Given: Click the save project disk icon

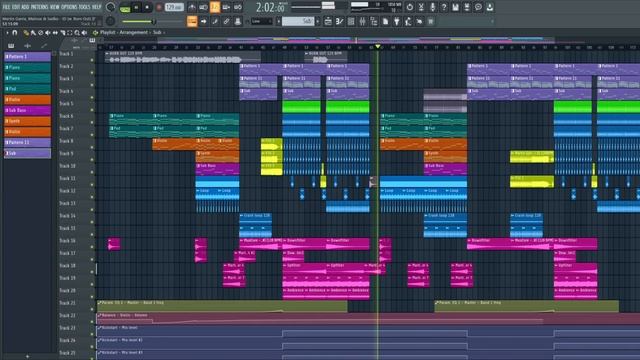Looking at the screenshot, I should click(455, 7).
